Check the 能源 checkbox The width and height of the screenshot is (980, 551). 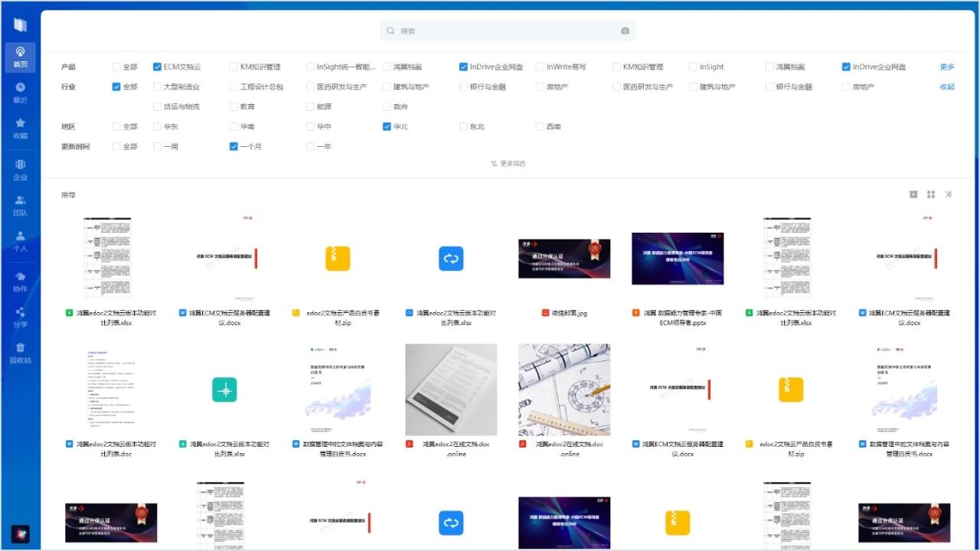[x=310, y=106]
